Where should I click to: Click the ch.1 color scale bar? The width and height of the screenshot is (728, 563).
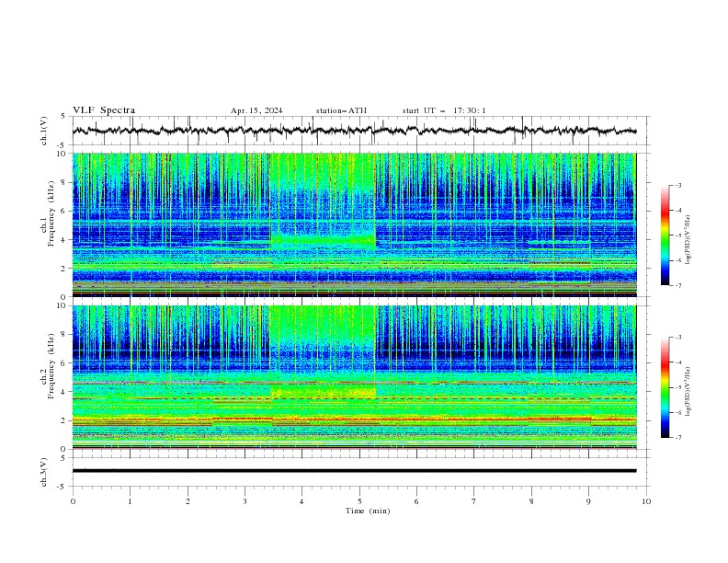coord(665,236)
